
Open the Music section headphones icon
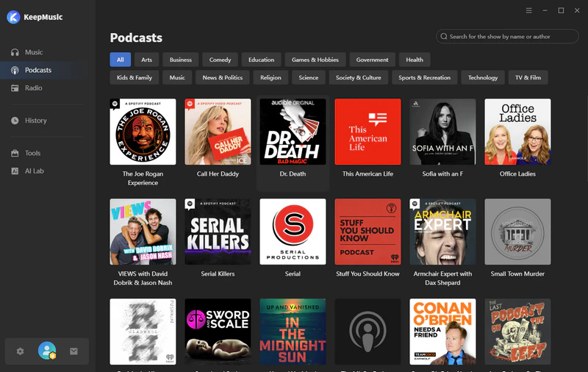pyautogui.click(x=15, y=52)
